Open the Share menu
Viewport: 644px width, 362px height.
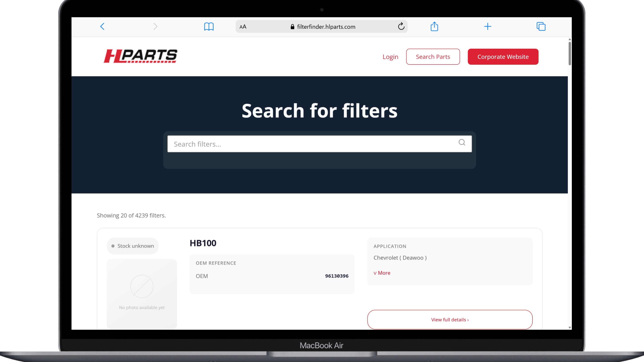(435, 26)
